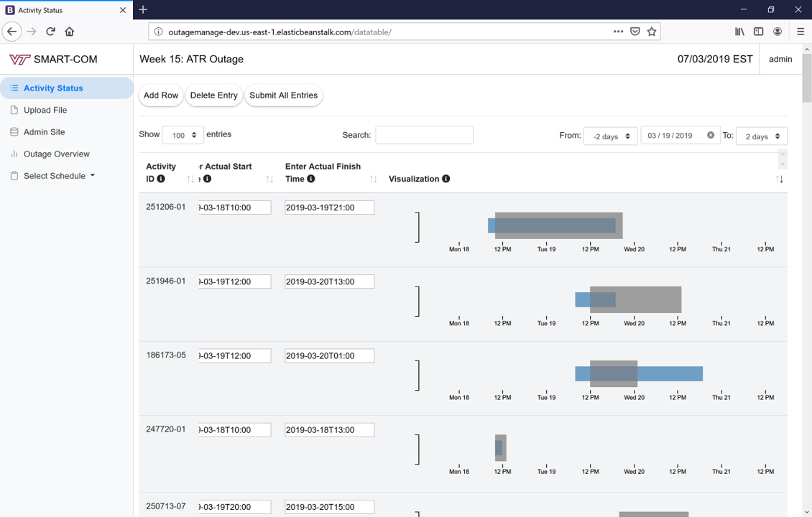Clear the 03/19/2019 date field
The width and height of the screenshot is (812, 517).
pyautogui.click(x=711, y=135)
